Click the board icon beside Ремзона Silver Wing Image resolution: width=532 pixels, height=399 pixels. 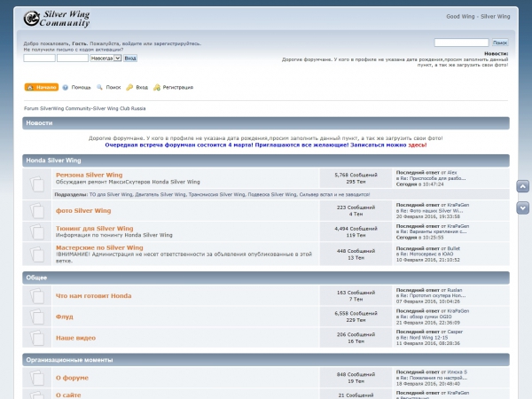click(x=37, y=184)
